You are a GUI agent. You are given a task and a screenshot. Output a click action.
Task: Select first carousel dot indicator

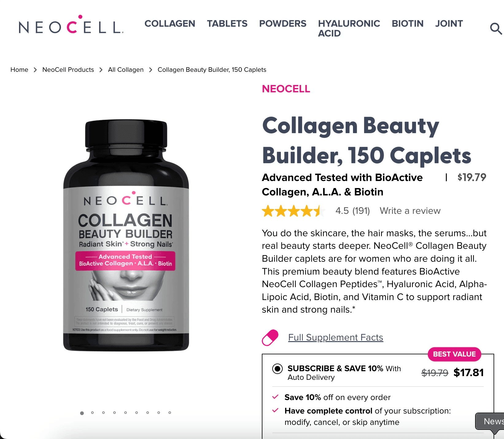[x=82, y=413]
